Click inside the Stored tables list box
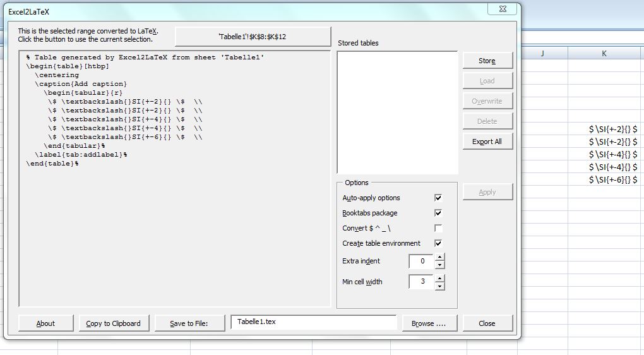This screenshot has width=644, height=355. pyautogui.click(x=397, y=112)
